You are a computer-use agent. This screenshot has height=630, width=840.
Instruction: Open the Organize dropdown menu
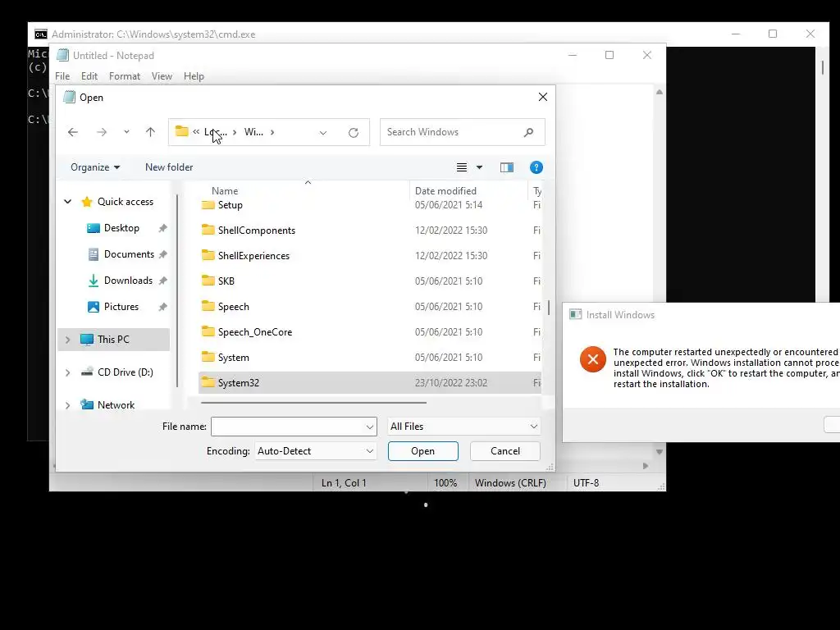click(x=95, y=167)
